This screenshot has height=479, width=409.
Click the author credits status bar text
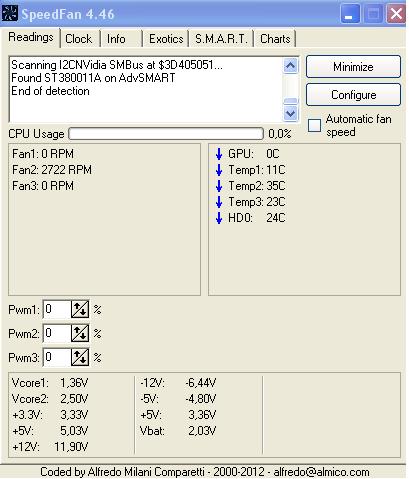tap(205, 472)
